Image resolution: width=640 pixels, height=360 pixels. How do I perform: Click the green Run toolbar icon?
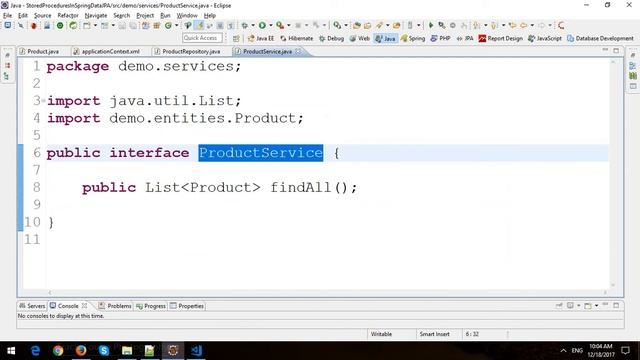(262, 25)
